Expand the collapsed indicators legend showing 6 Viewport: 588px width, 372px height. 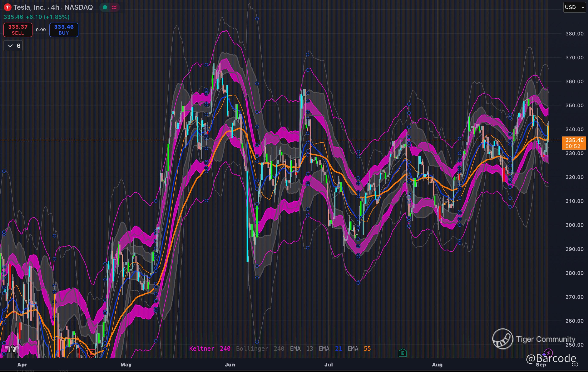coord(13,46)
